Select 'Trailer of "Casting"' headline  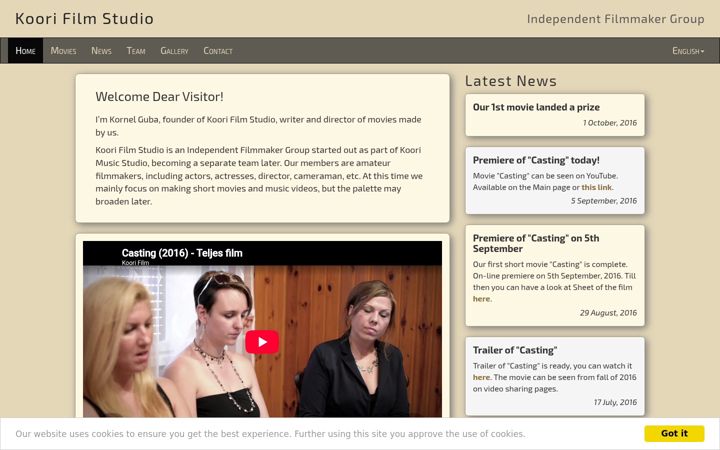(515, 350)
